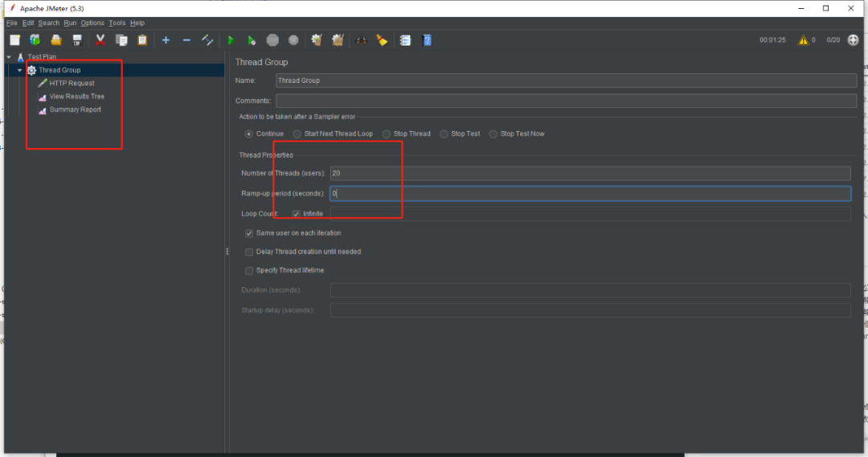Click the Open file folder icon
The width and height of the screenshot is (868, 457).
tap(56, 40)
